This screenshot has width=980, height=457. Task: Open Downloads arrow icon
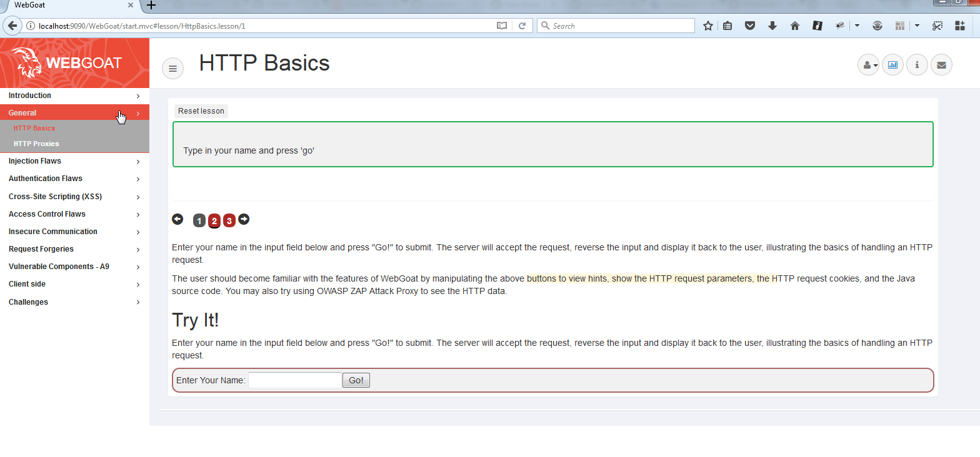coord(772,26)
